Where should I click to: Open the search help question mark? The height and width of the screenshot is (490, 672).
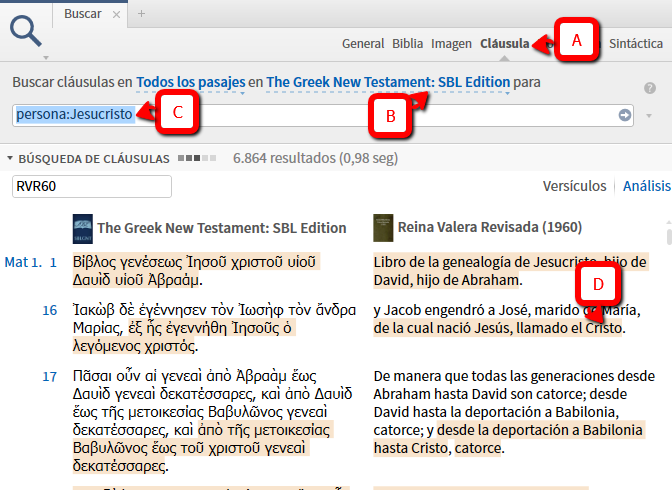pyautogui.click(x=650, y=88)
